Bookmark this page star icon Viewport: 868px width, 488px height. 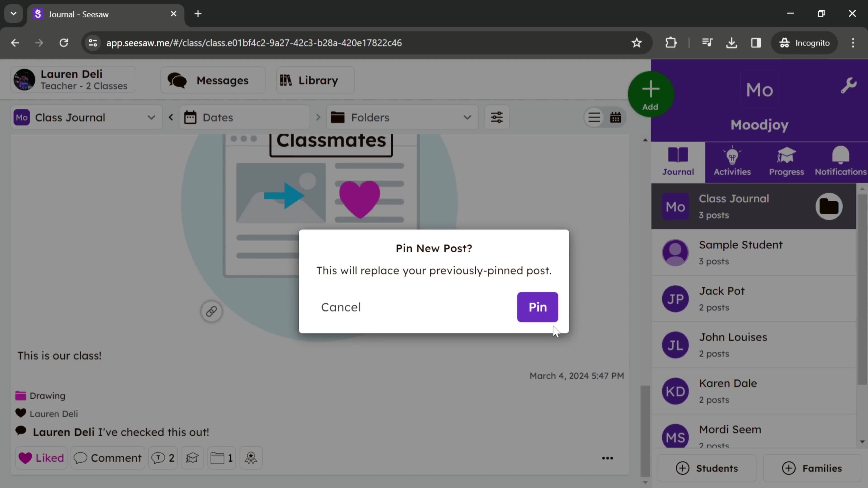(x=637, y=43)
